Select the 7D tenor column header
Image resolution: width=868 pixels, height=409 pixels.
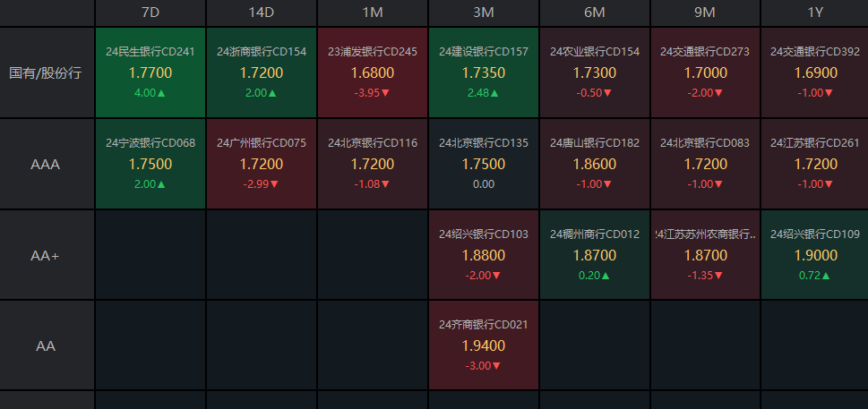coord(150,13)
